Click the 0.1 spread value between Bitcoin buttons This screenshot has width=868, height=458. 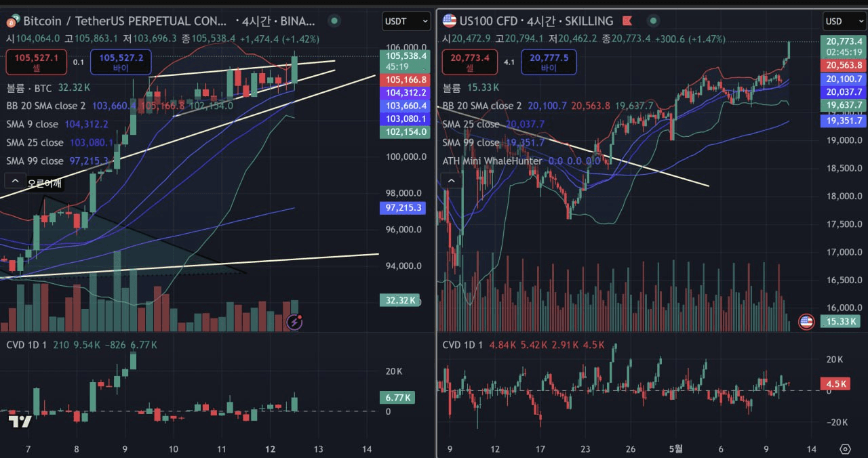79,62
